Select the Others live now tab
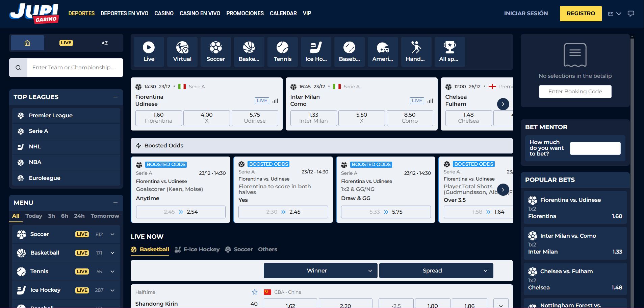 pos(267,250)
